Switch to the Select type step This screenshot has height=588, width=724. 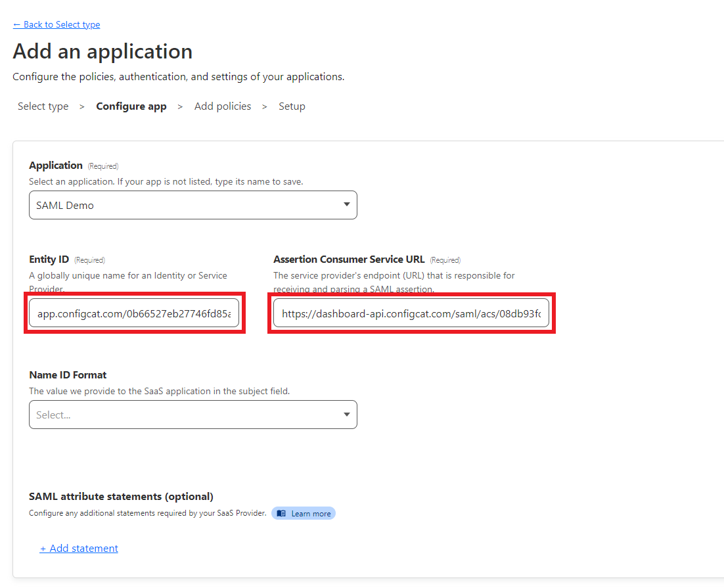(x=43, y=106)
